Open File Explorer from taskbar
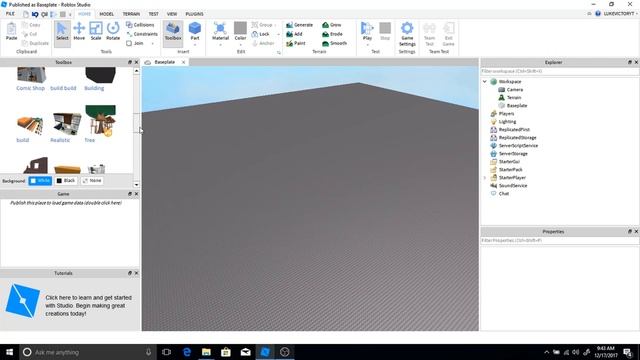 pos(206,352)
